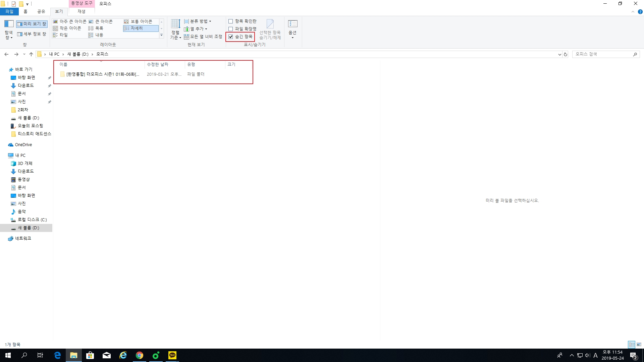The image size is (644, 362).
Task: Click the 오피스 검색 search box
Action: click(x=602, y=54)
